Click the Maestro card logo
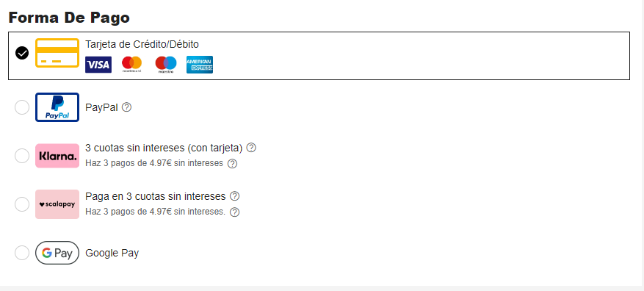Image resolution: width=644 pixels, height=291 pixels. tap(166, 65)
